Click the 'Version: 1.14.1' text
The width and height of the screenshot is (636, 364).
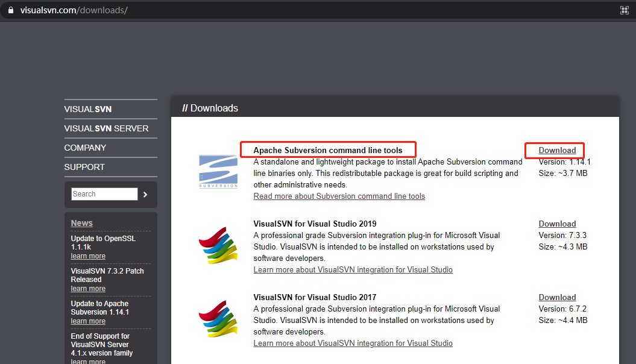click(x=565, y=162)
